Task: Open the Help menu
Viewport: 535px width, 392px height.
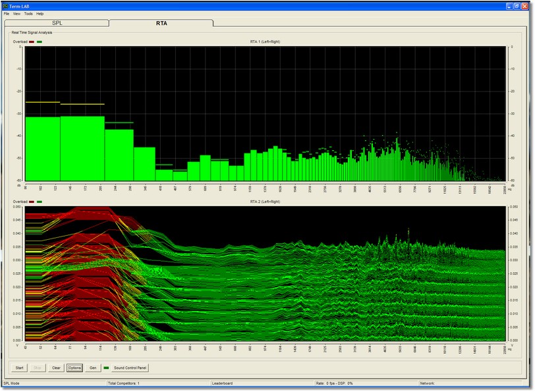Action: 40,14
